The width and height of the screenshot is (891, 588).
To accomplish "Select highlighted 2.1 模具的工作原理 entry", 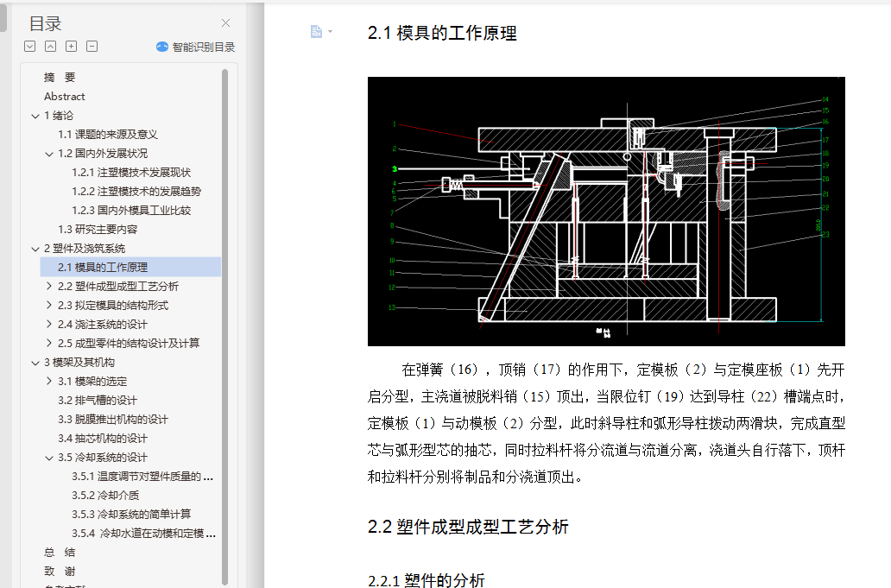I will 130,267.
